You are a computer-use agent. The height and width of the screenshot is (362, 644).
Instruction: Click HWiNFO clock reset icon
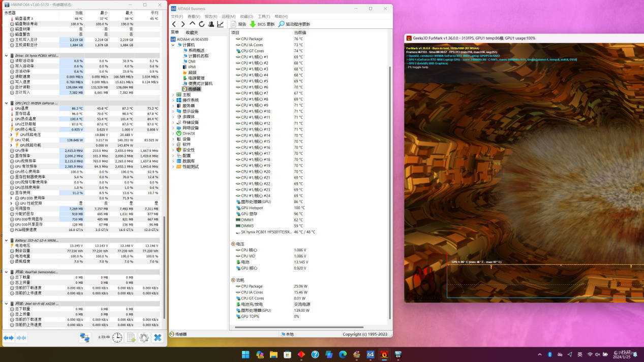pos(117,338)
